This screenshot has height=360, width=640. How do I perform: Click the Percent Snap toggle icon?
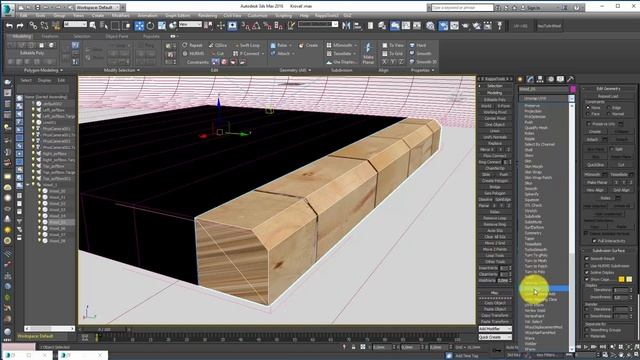pyautogui.click(x=268, y=26)
